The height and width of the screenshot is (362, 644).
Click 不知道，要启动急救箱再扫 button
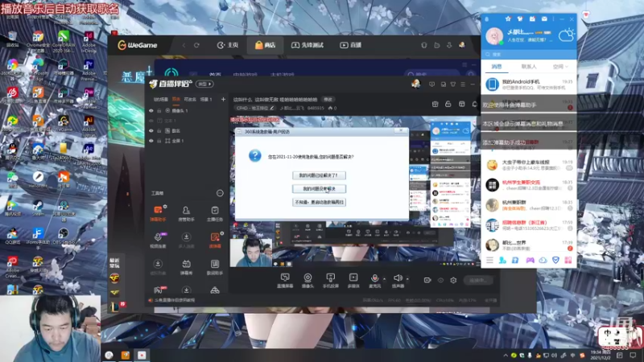point(319,203)
